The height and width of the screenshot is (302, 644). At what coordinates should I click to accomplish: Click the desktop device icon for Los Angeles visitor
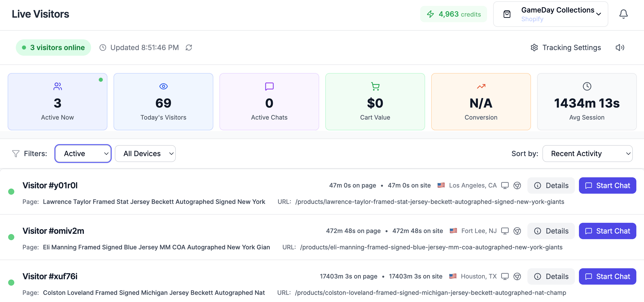click(505, 185)
